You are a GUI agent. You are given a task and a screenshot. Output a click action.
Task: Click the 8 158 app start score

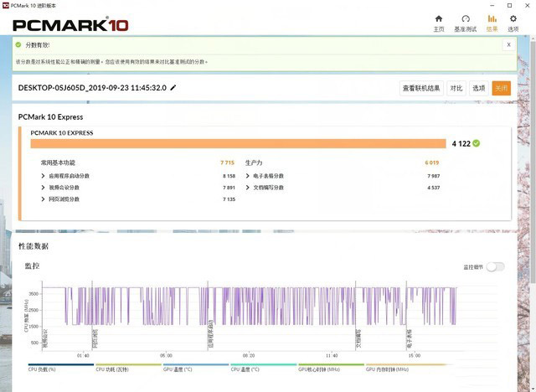click(x=229, y=176)
